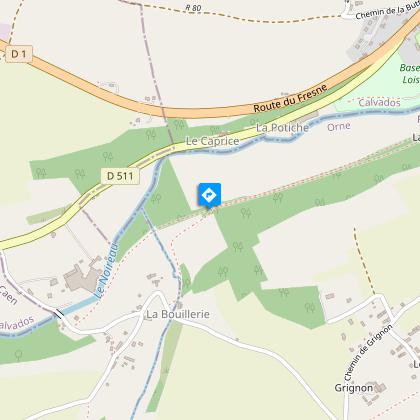Click the La Bouillerie hamlet label
This screenshot has width=420, height=420.
point(178,314)
